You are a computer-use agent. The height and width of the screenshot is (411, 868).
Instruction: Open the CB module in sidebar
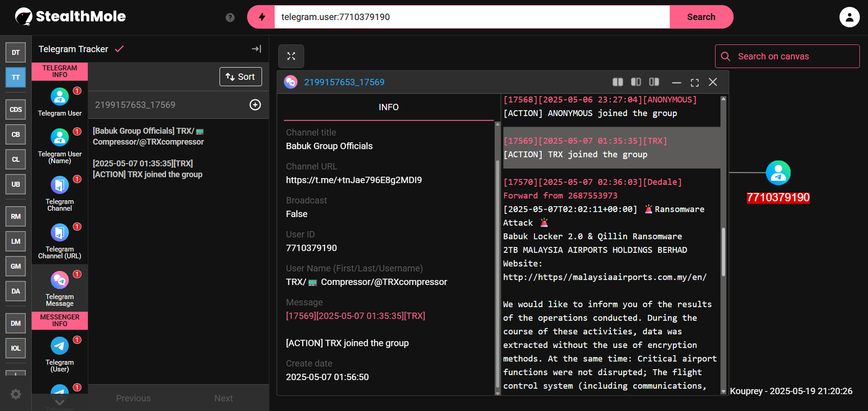click(x=16, y=135)
